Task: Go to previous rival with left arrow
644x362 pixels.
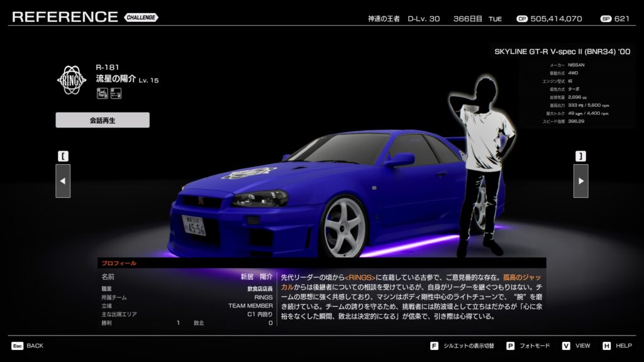Action: pos(63,181)
